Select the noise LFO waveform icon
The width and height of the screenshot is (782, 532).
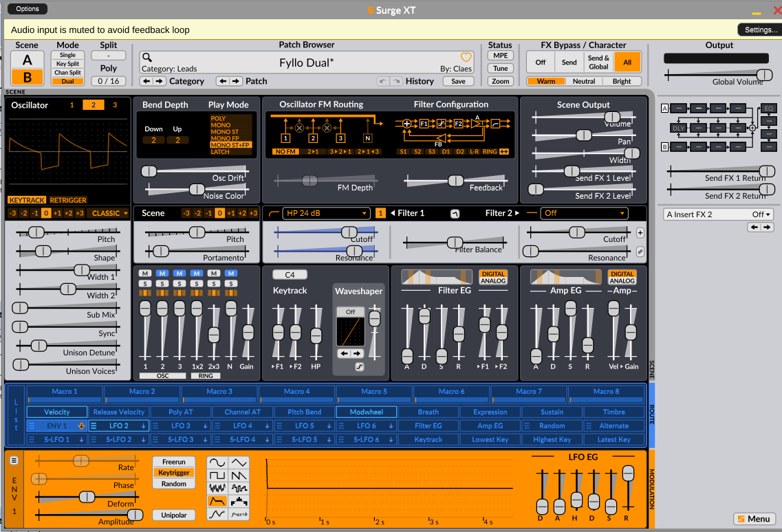(217, 488)
